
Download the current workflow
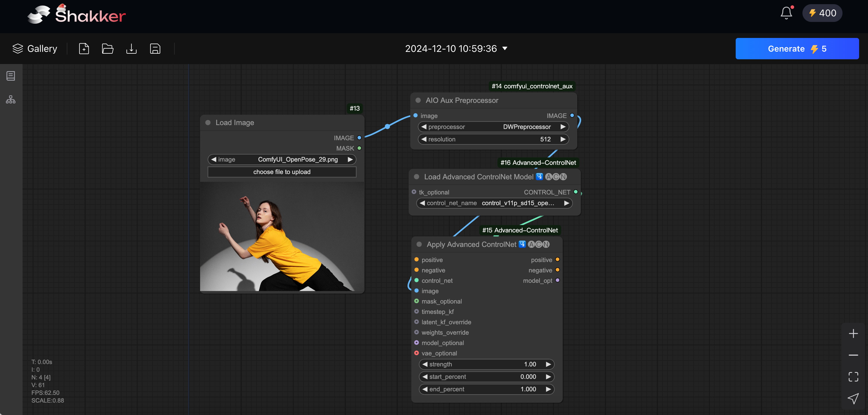click(x=131, y=49)
